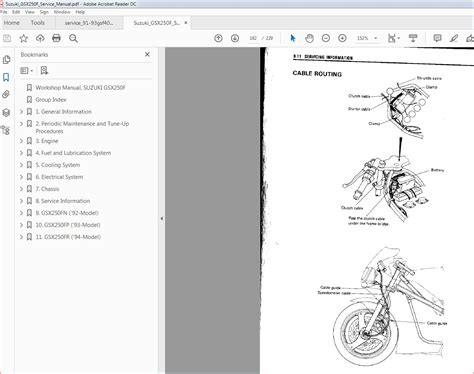
Task: Open the Find text magnifier tool
Action: pos(73,38)
